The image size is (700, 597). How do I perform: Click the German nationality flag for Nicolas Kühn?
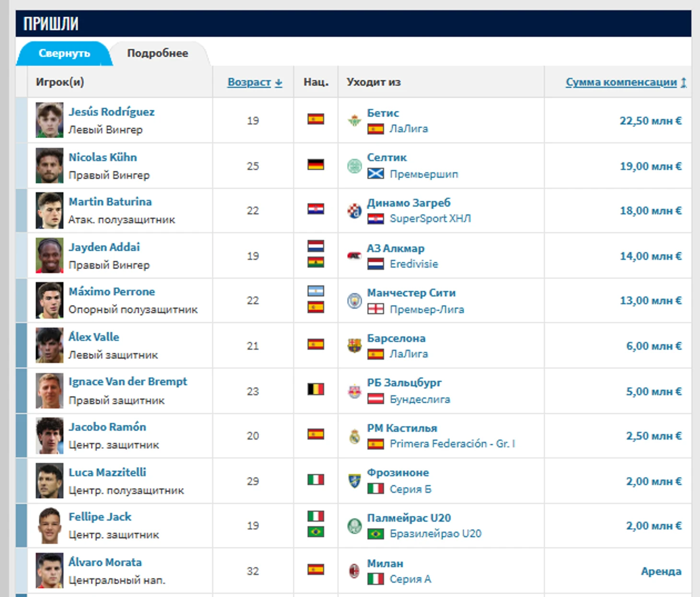[316, 164]
